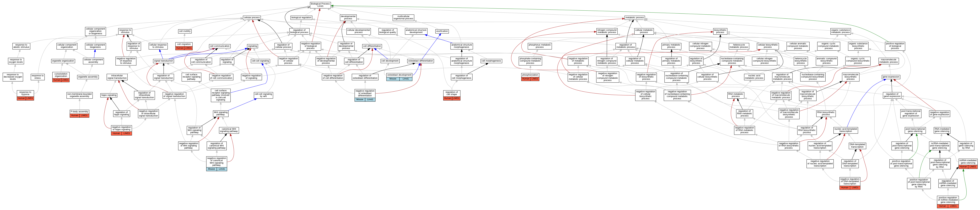
Task: Click 'intracellular signal transduction' node
Action: point(117,77)
